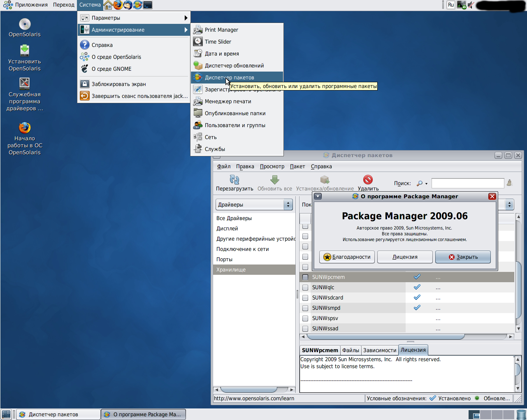Click the package list horizontal scrollbar
Image resolution: width=527 pixels, height=420 pixels.
[x=385, y=336]
